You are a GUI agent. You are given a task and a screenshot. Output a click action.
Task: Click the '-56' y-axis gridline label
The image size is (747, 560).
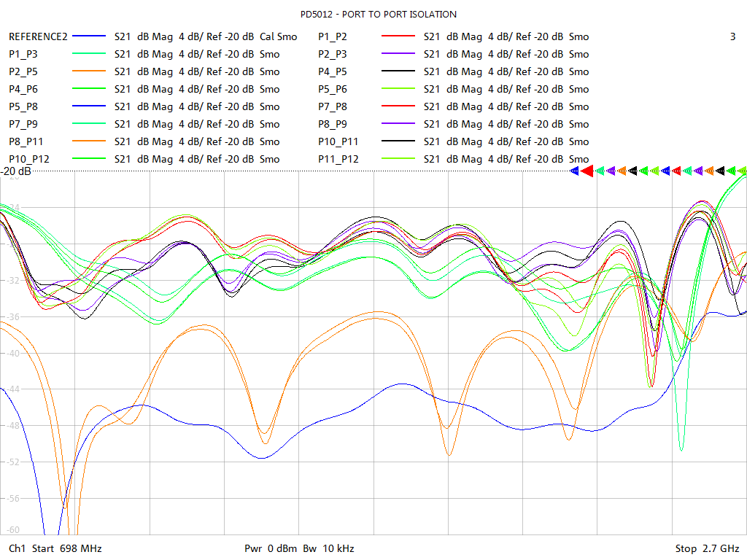(x=12, y=499)
